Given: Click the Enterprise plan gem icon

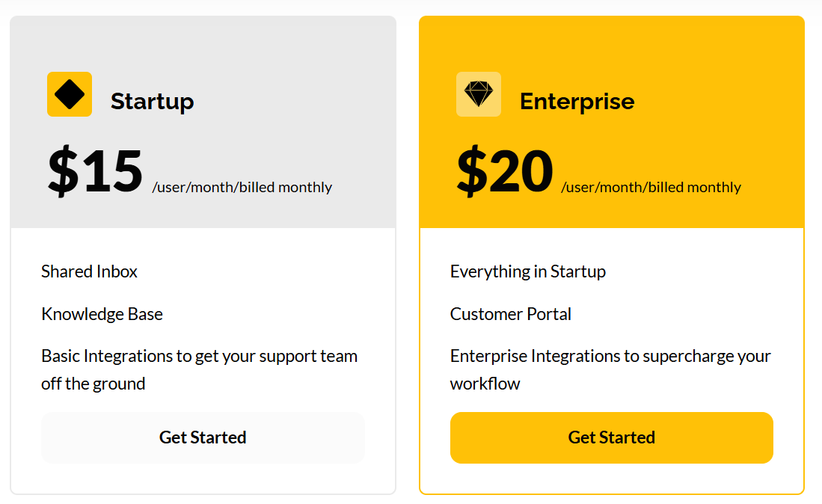Looking at the screenshot, I should tap(478, 94).
